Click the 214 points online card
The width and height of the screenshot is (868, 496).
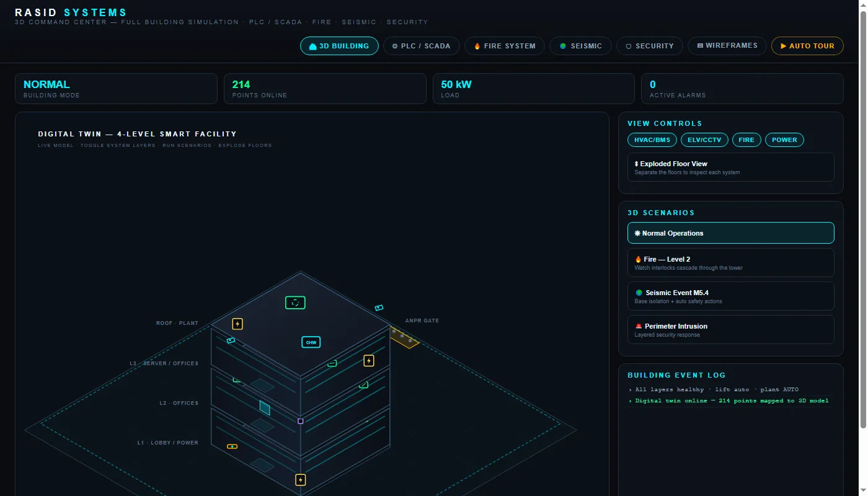pos(325,89)
